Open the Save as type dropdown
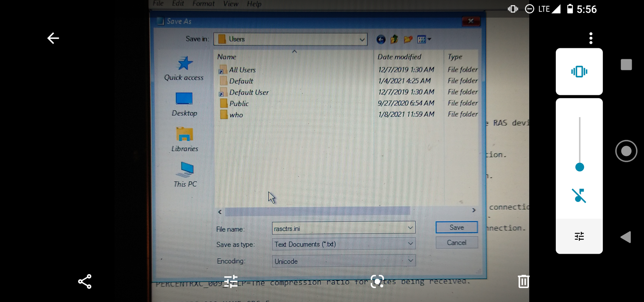This screenshot has height=302, width=644. point(344,244)
